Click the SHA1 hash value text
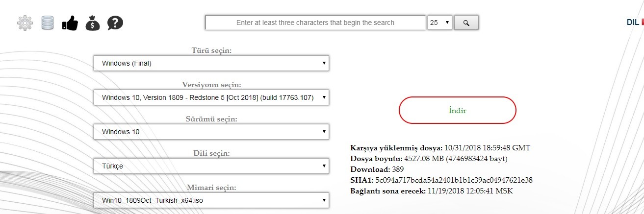 click(x=454, y=180)
